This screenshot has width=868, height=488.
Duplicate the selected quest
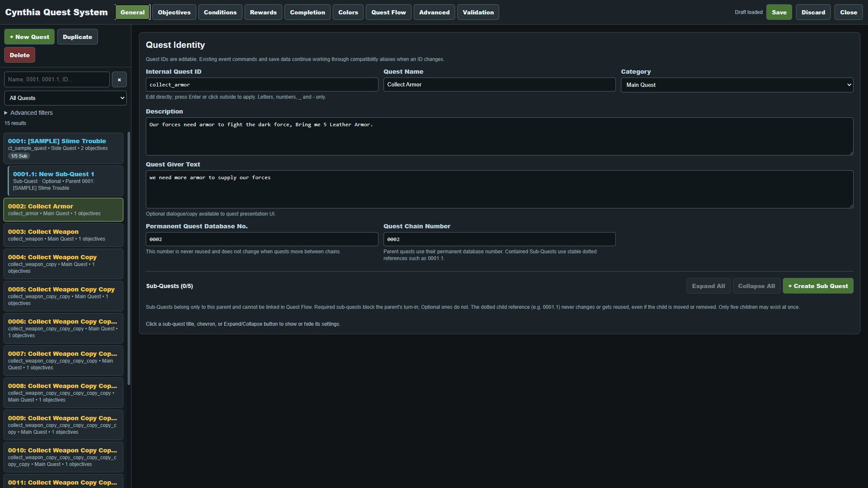point(77,37)
